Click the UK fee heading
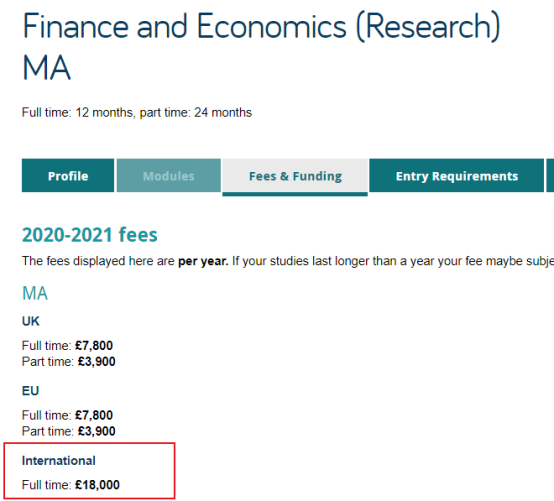Viewport: 554px width, 501px height. [x=31, y=321]
